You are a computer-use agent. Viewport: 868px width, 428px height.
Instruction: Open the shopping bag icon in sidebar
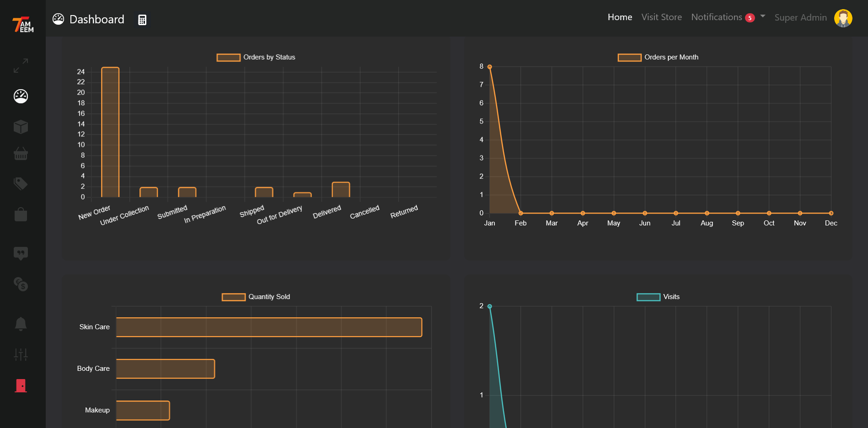[20, 214]
